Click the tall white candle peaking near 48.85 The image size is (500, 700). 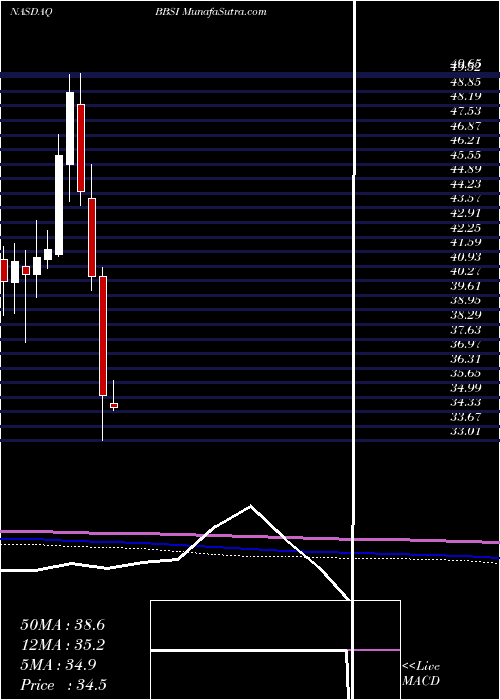click(x=70, y=129)
